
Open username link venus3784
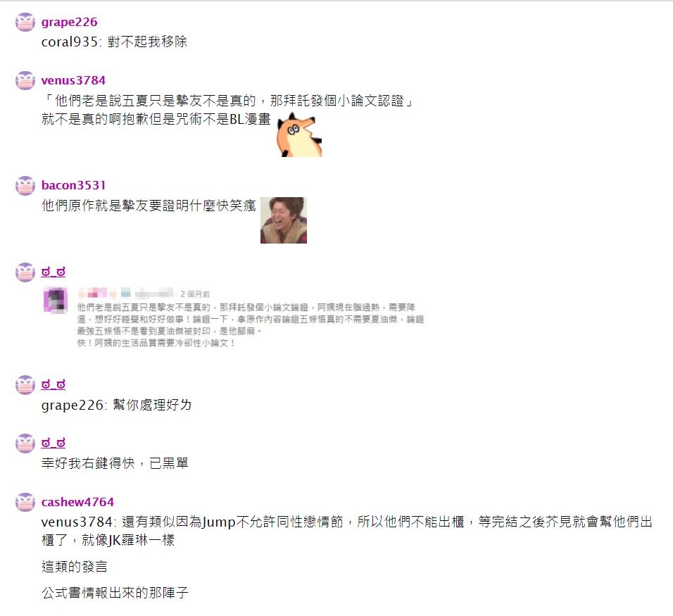pos(73,80)
